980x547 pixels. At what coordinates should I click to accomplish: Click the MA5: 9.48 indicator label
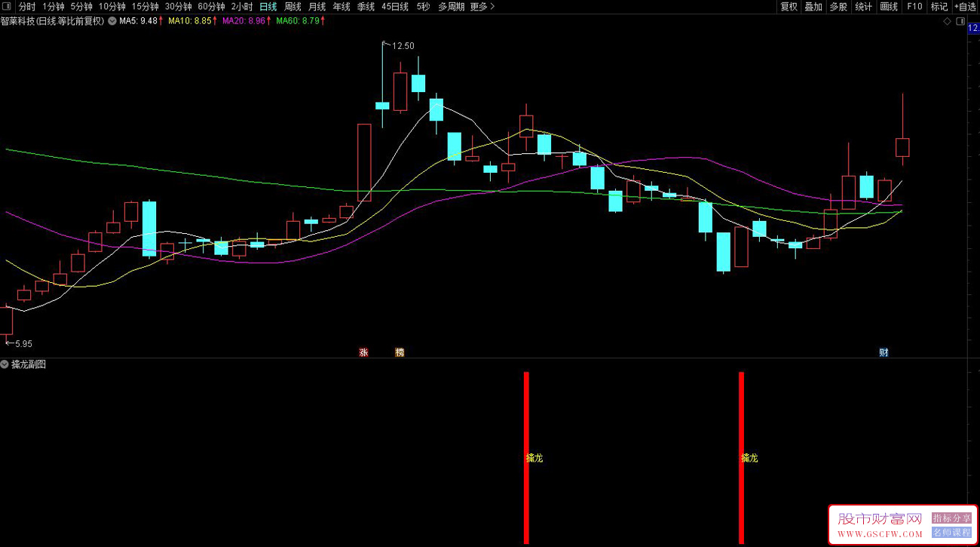click(141, 21)
